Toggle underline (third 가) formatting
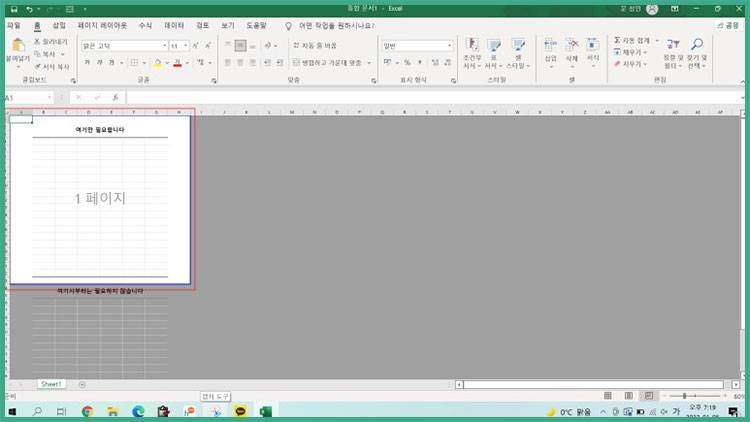 click(x=111, y=63)
